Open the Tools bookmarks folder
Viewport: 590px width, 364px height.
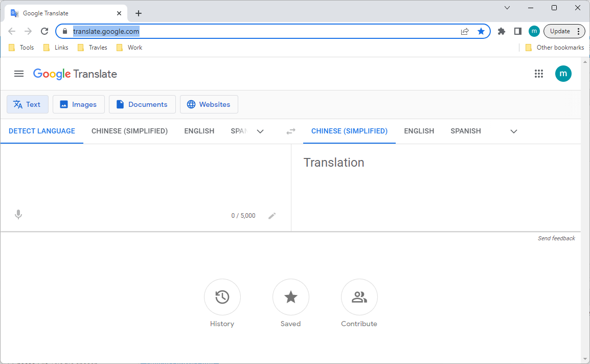coord(21,48)
